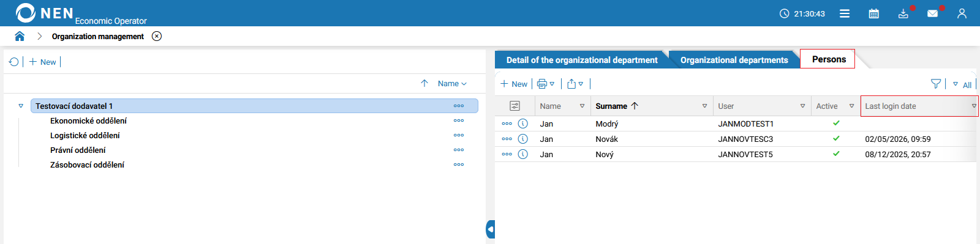Open the export dropdown
980x244 pixels.
pyautogui.click(x=575, y=84)
